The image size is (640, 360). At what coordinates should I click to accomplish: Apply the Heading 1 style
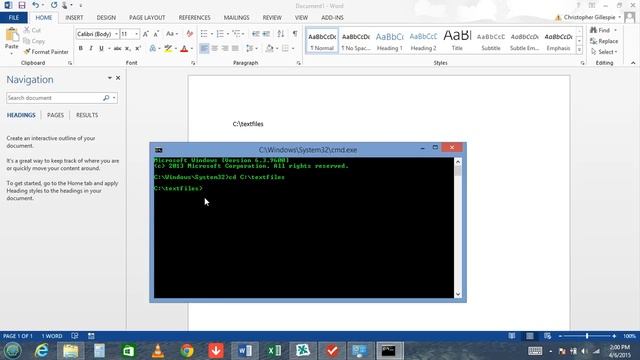pos(389,41)
